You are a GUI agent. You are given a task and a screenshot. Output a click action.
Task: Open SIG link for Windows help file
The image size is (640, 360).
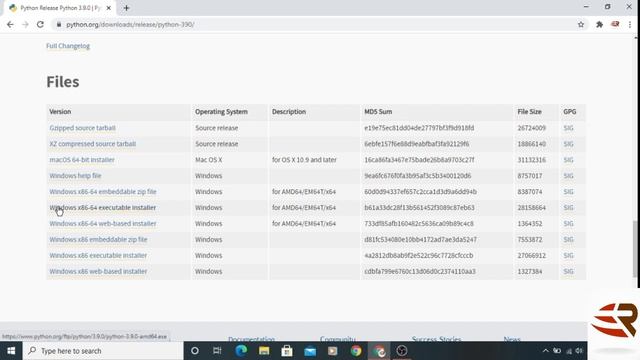pos(568,176)
